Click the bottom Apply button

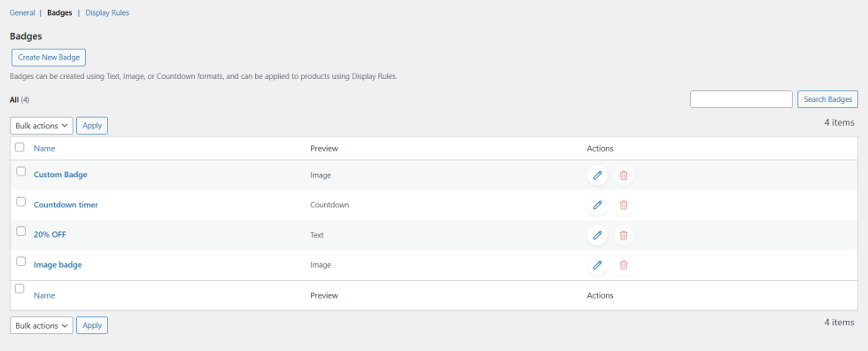[92, 325]
